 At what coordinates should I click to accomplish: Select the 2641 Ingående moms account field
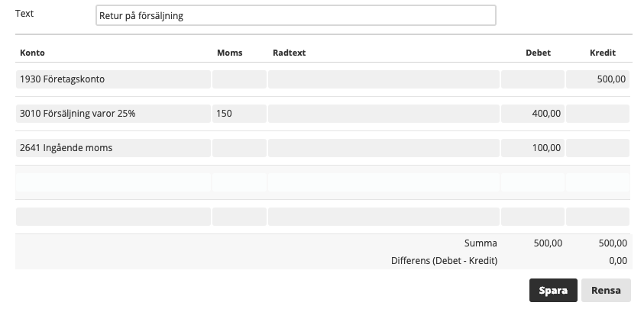pyautogui.click(x=113, y=148)
